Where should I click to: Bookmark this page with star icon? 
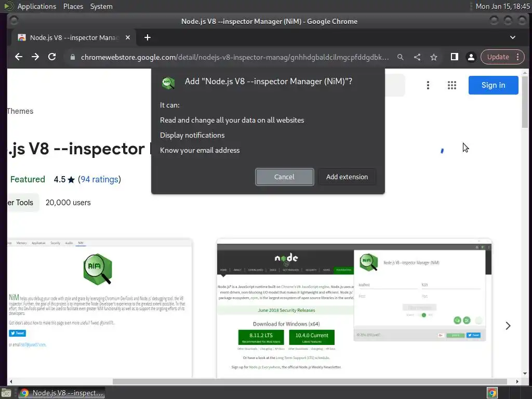(434, 57)
